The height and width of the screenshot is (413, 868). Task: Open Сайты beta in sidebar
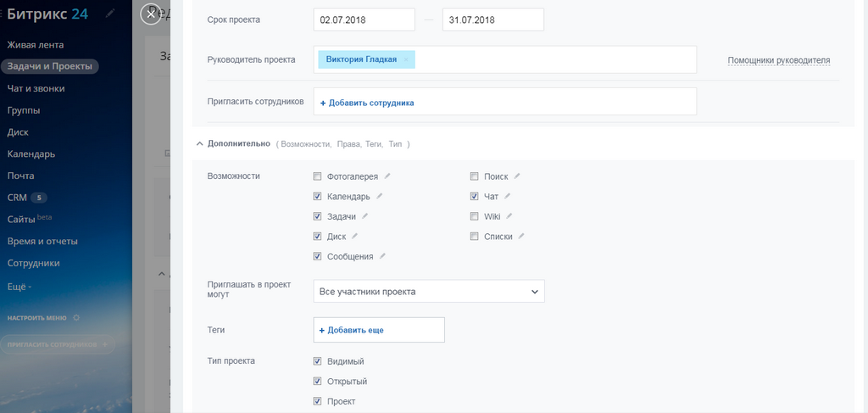(30, 219)
